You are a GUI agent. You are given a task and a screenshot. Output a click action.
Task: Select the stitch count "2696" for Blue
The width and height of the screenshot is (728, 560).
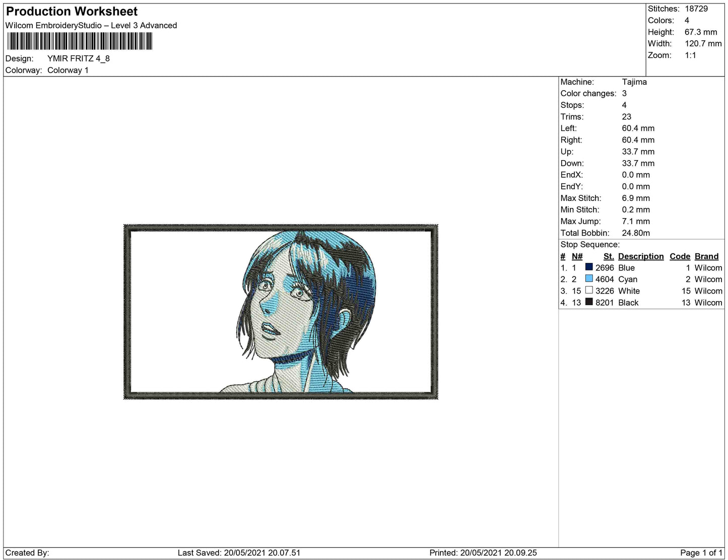tap(605, 267)
